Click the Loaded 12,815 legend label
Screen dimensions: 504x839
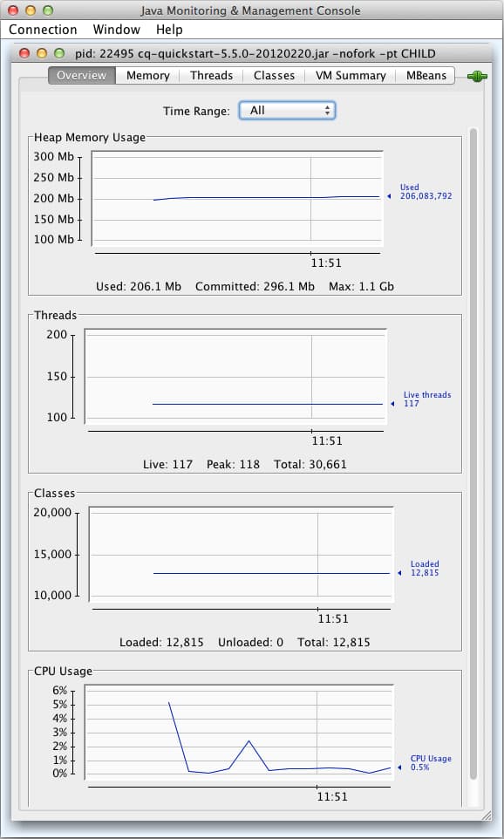tap(425, 569)
